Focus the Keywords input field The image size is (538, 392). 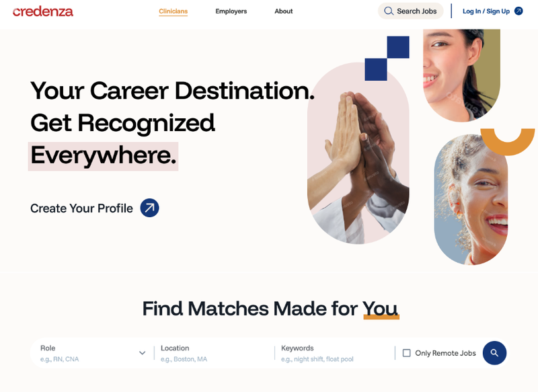335,353
